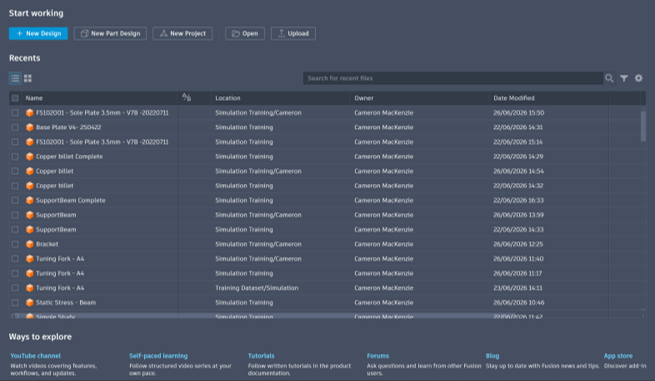Open the Blog link
Screen dimensions: 655x381
493,356
